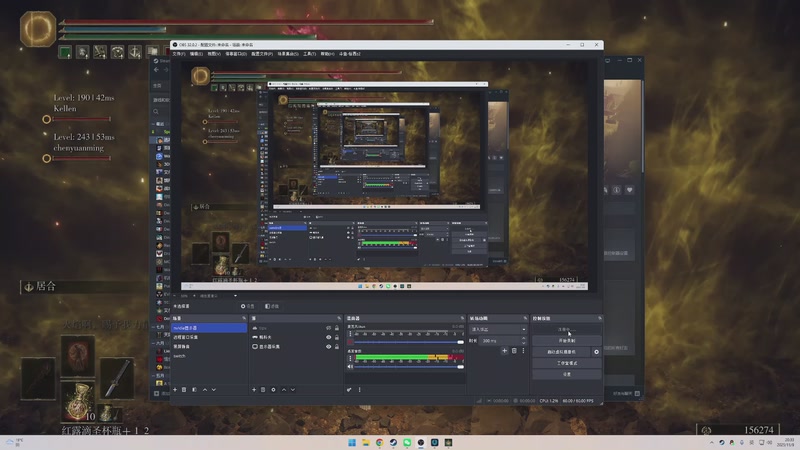This screenshot has width=800, height=450.
Task: Toggle visibility eye of second source
Action: (328, 337)
